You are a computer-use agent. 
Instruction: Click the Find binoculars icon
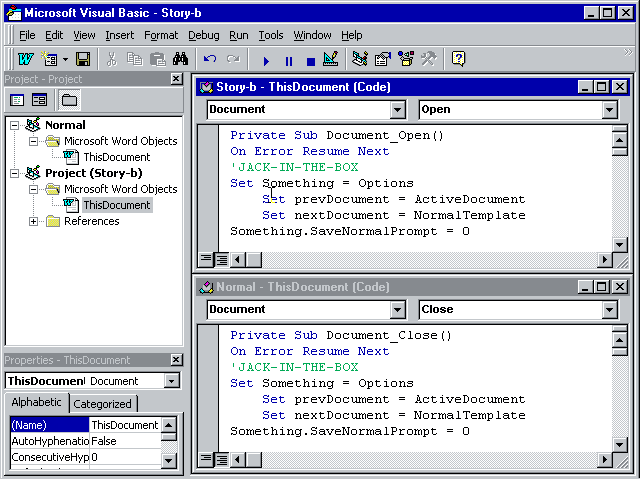(180, 60)
